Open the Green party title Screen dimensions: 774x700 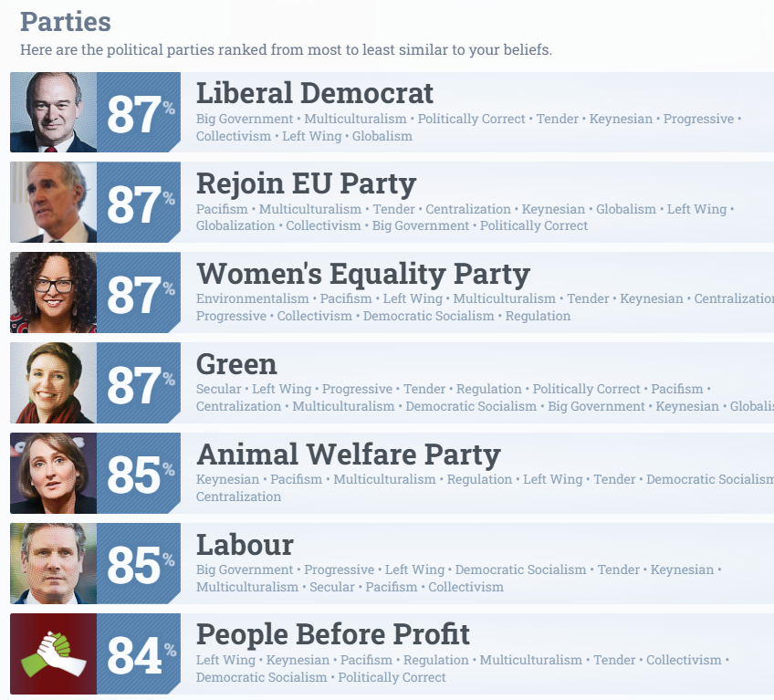236,364
